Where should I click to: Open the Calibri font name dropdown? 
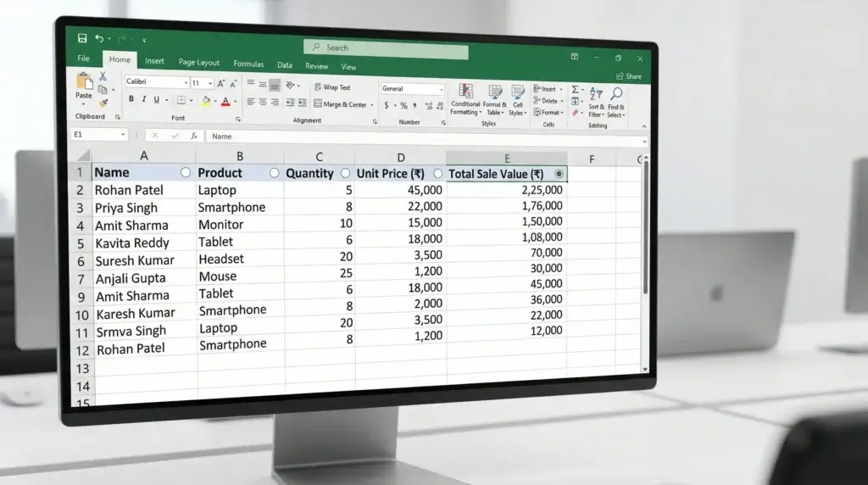186,82
